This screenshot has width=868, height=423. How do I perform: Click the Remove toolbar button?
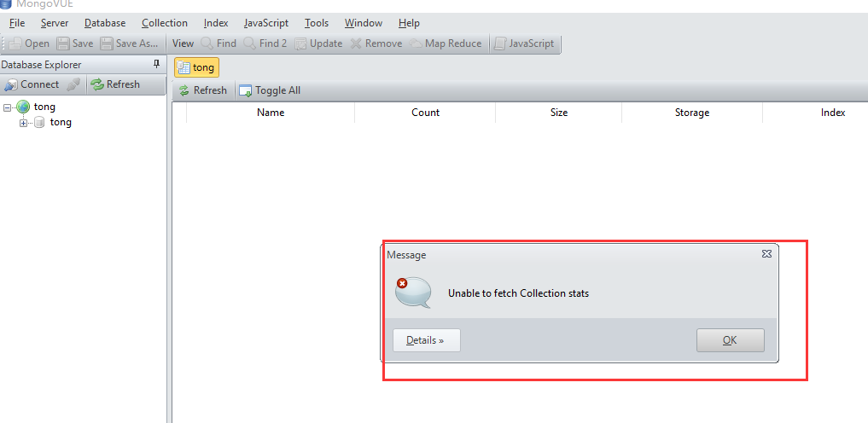376,43
